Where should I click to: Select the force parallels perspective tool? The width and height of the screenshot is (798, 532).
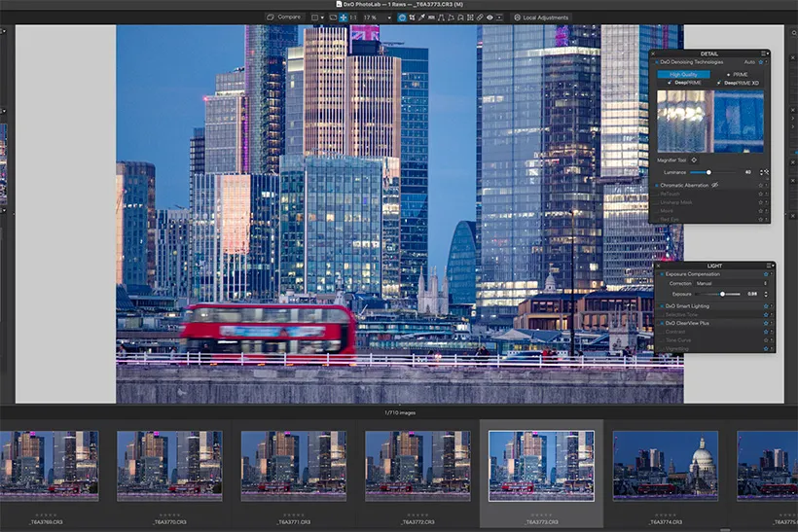pyautogui.click(x=441, y=18)
